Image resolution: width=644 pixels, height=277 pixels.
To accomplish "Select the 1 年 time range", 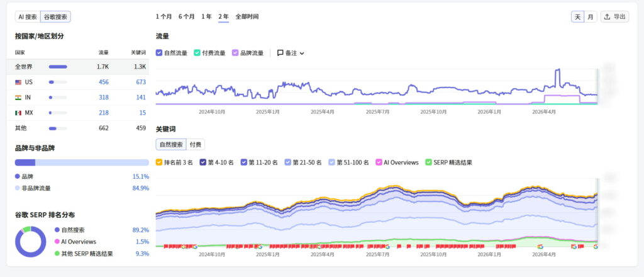I will 206,17.
